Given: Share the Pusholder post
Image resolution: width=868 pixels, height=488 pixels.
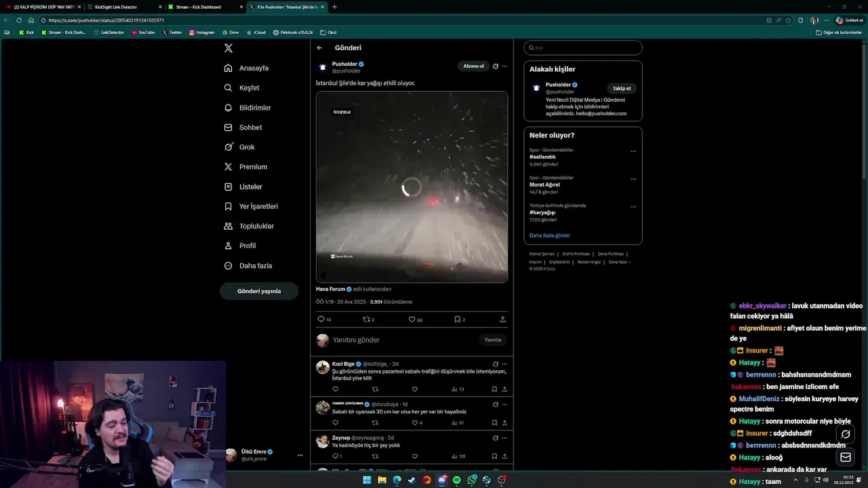Looking at the screenshot, I should pyautogui.click(x=502, y=319).
